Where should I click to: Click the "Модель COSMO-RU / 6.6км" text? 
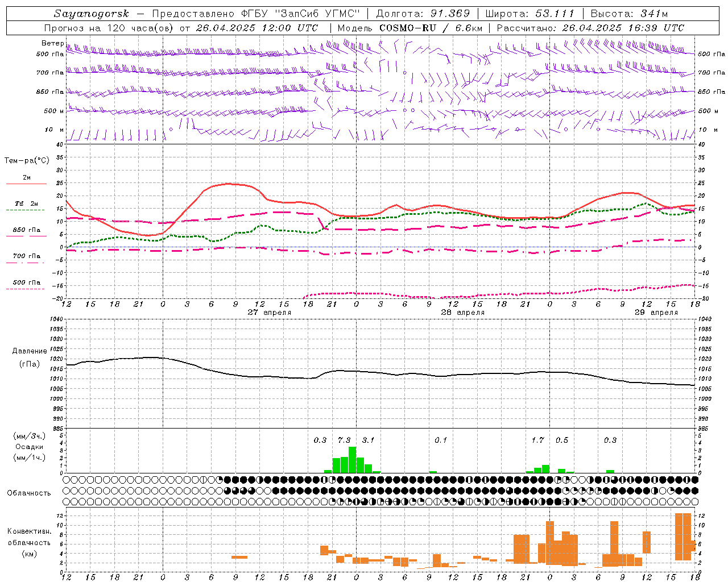point(409,28)
